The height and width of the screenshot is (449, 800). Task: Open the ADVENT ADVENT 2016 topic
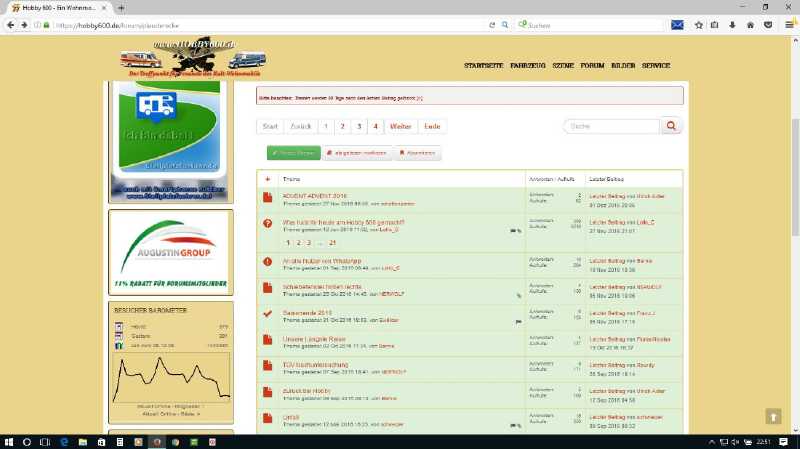(x=315, y=194)
